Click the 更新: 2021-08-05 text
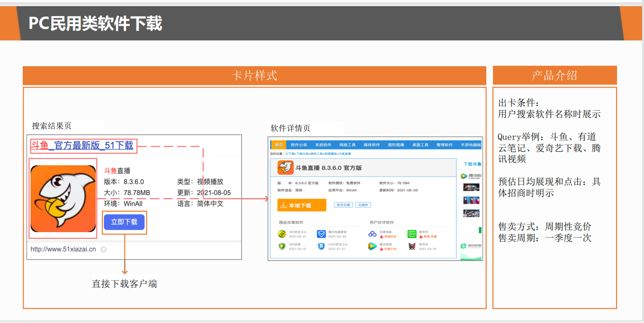 point(204,192)
